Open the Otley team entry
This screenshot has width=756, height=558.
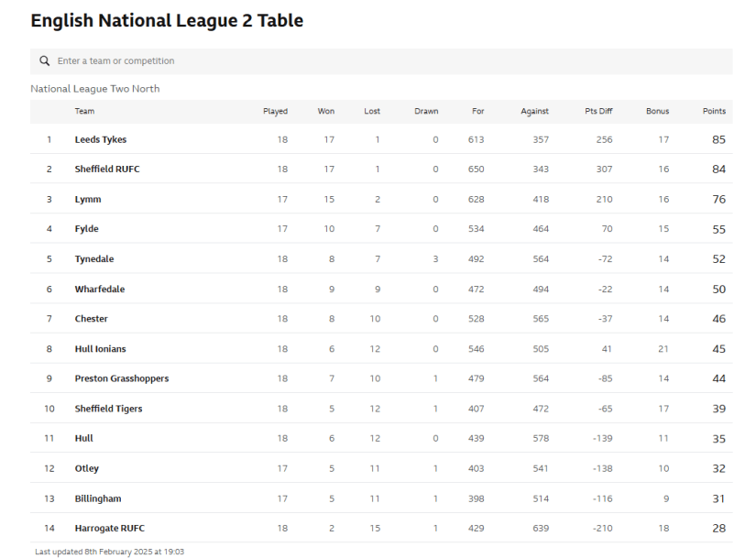87,468
